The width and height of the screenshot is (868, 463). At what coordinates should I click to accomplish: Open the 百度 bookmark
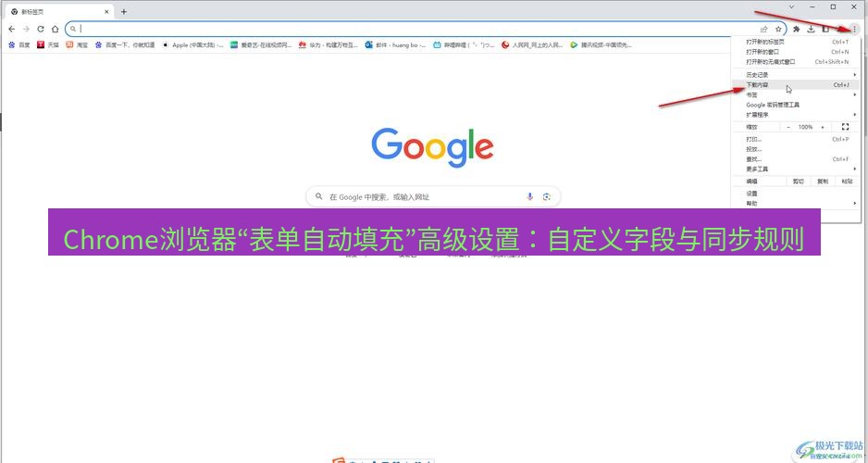19,44
